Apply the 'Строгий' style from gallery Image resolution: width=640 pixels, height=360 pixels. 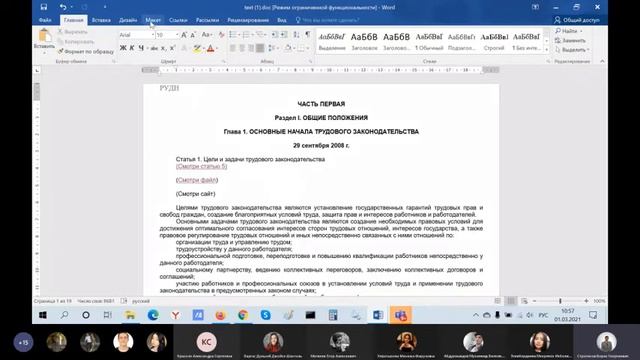(x=494, y=42)
